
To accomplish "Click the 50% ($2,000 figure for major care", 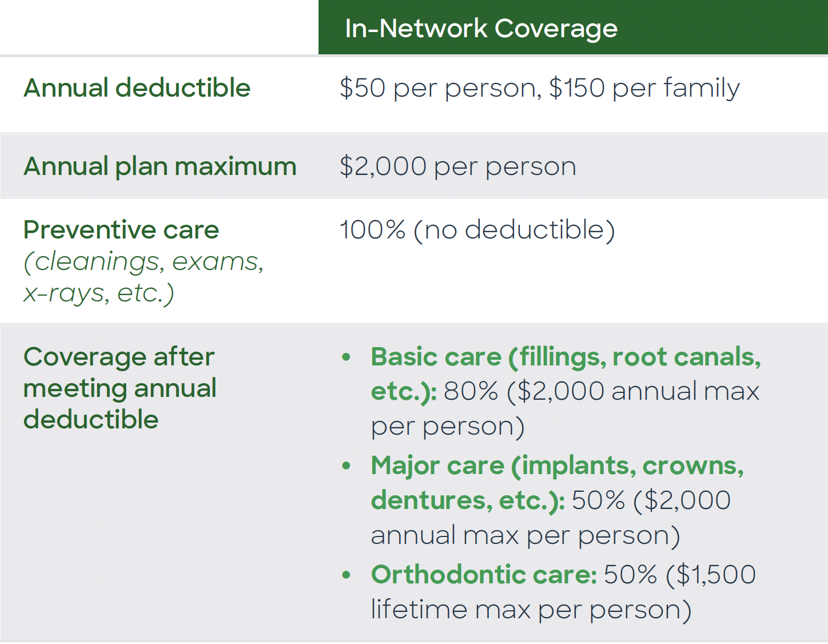I will coord(651,500).
